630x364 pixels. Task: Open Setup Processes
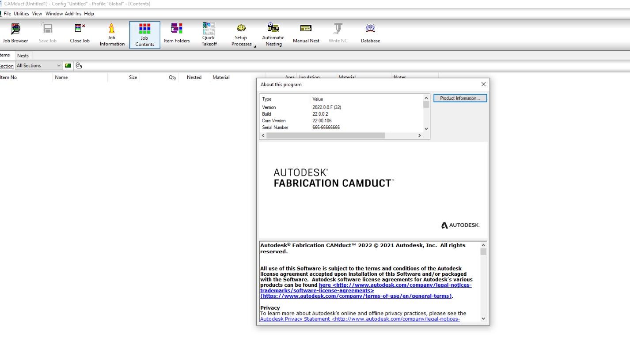click(241, 34)
